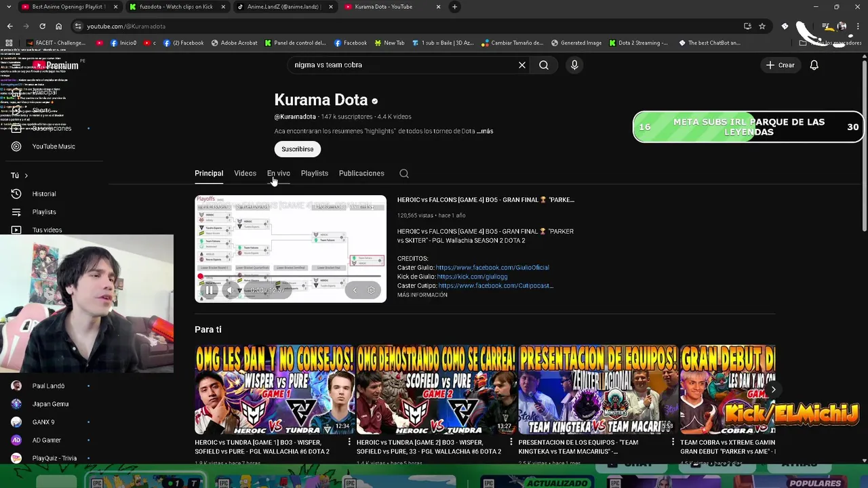Click the browser address bar
868x488 pixels.
[407, 26]
